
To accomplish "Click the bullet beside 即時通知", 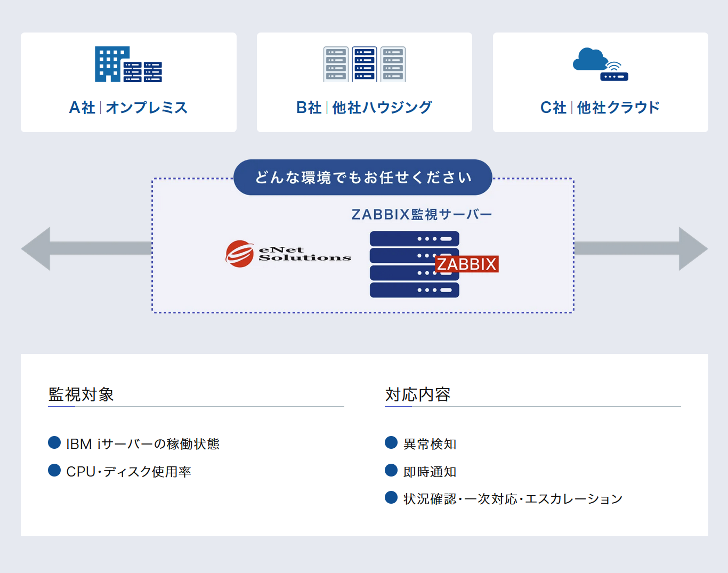I will tap(391, 471).
